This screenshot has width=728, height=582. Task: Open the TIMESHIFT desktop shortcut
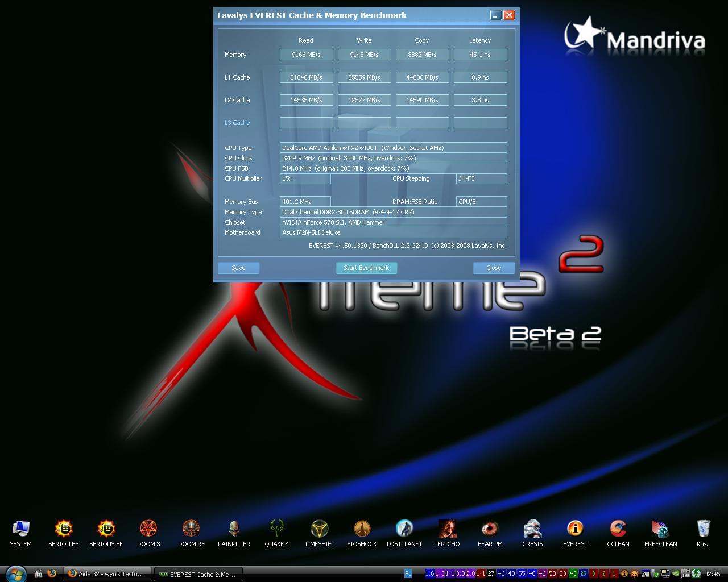point(319,533)
